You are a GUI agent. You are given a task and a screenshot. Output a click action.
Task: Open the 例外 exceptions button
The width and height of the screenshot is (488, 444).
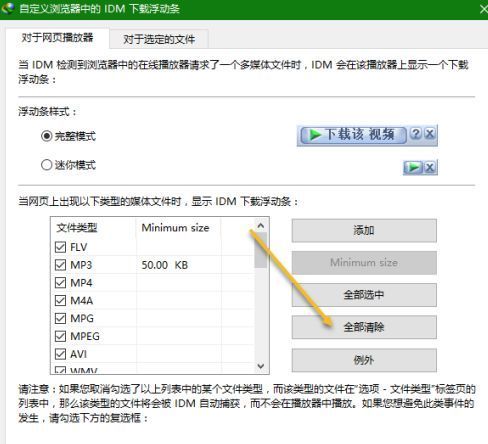[364, 360]
